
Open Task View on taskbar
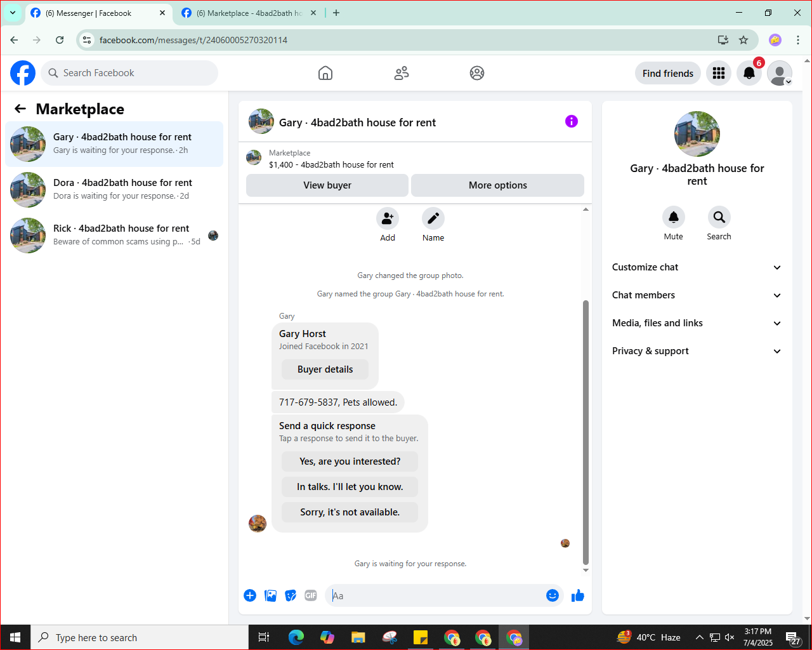(x=264, y=637)
